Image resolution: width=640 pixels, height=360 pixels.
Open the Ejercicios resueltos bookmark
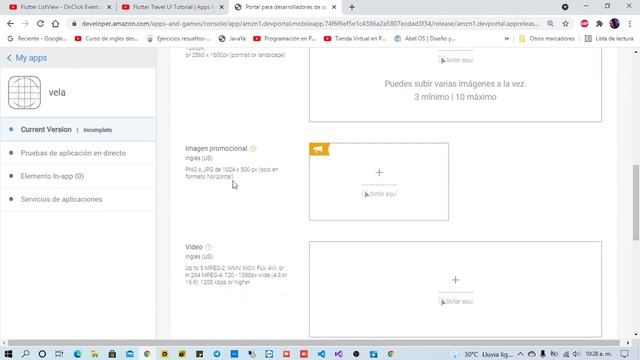[179, 38]
